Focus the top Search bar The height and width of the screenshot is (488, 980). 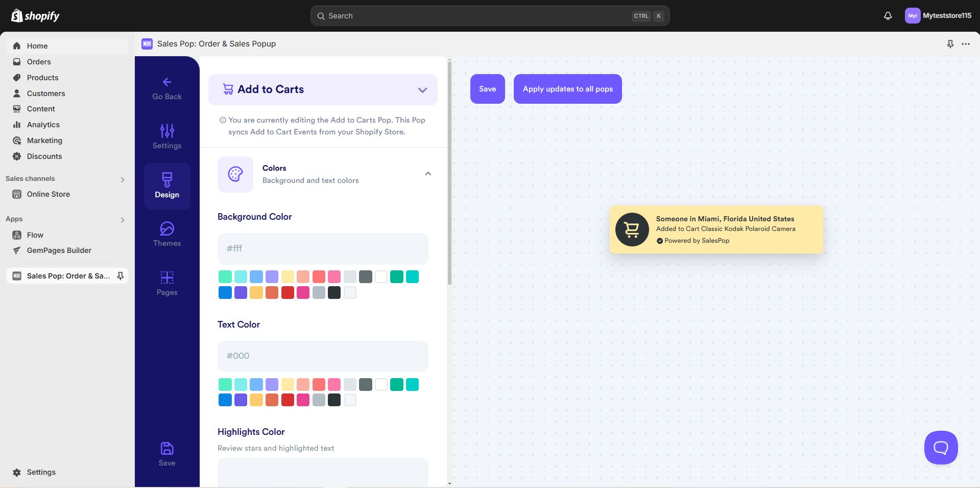click(490, 16)
